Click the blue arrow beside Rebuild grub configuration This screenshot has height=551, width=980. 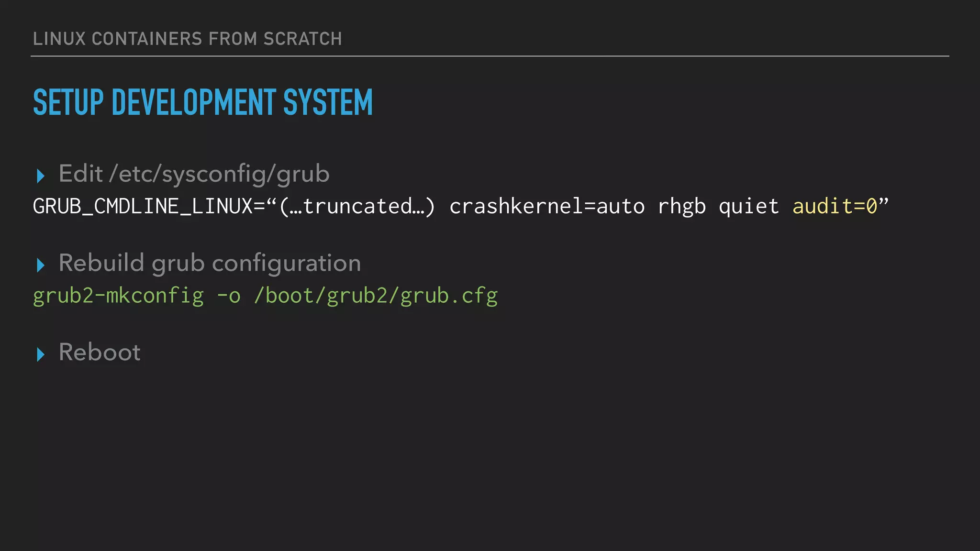click(x=41, y=265)
